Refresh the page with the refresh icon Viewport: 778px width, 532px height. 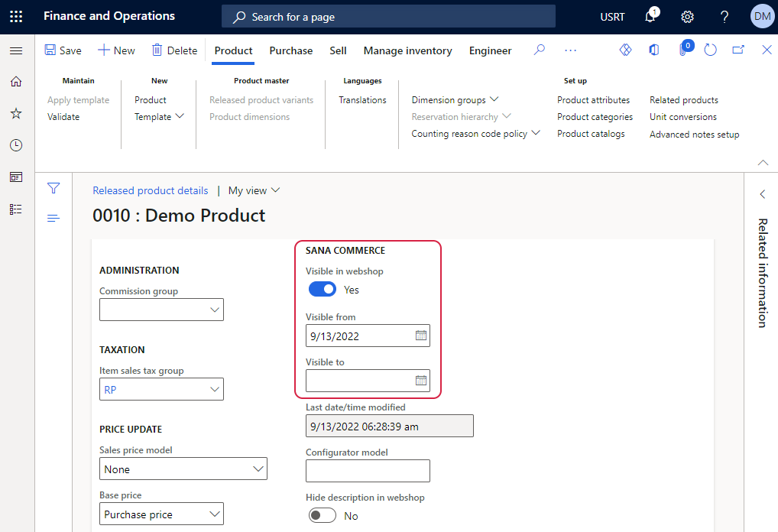pyautogui.click(x=710, y=49)
